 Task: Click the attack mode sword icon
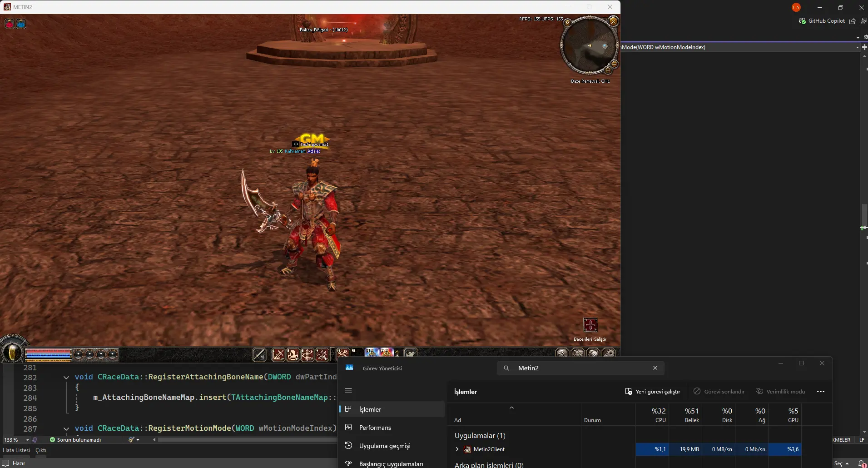tap(259, 354)
